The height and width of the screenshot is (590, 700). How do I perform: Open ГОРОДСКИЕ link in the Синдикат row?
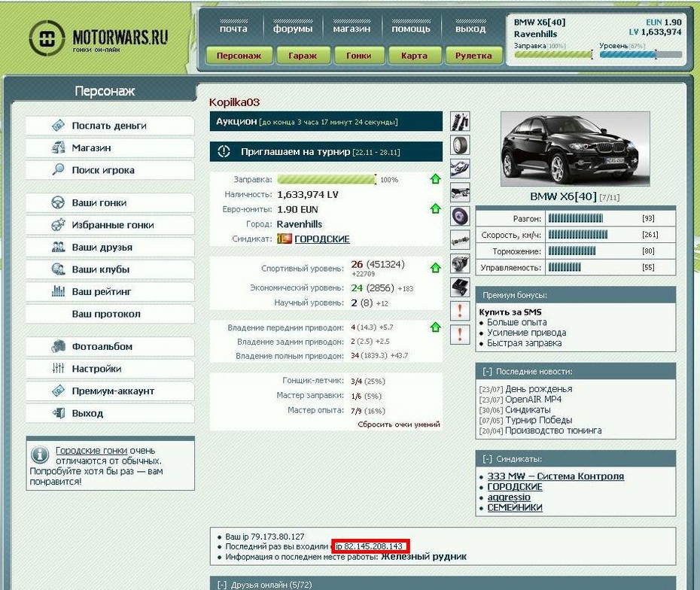322,239
